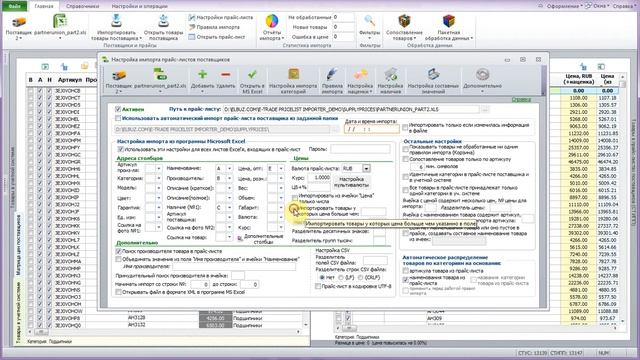Click Правила импорта pen icon in dialog

(x=332, y=75)
